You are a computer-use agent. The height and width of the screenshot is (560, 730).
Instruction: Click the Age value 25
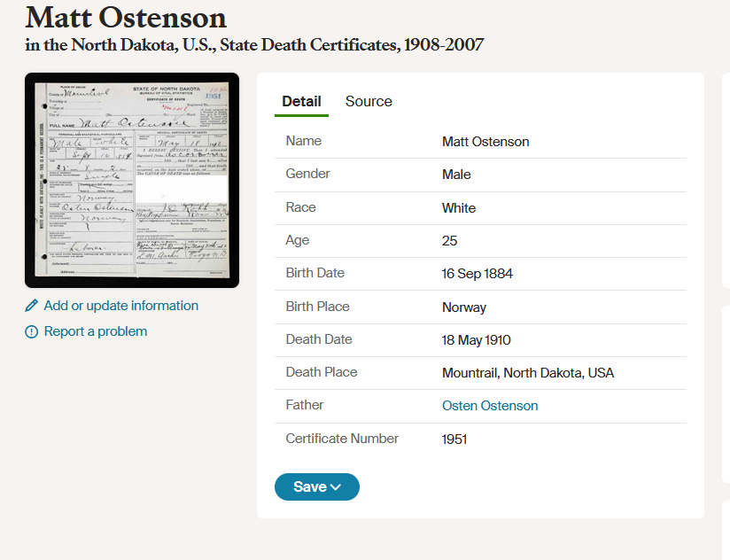[x=449, y=240]
